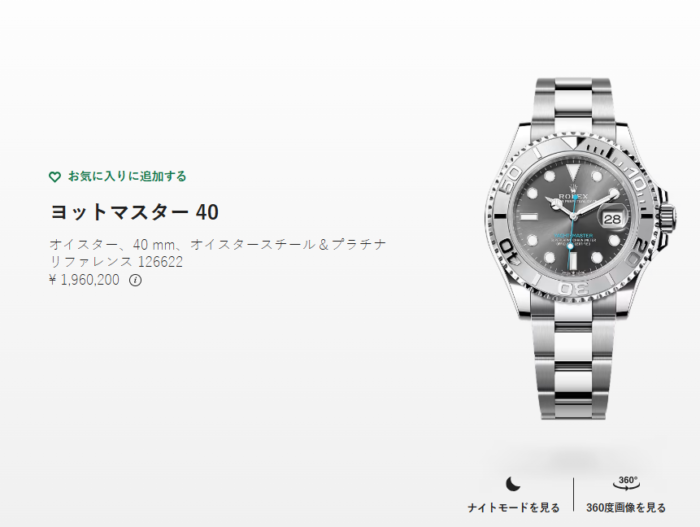Click the ¥ 1,960,200 price text
This screenshot has height=527, width=700.
point(84,280)
